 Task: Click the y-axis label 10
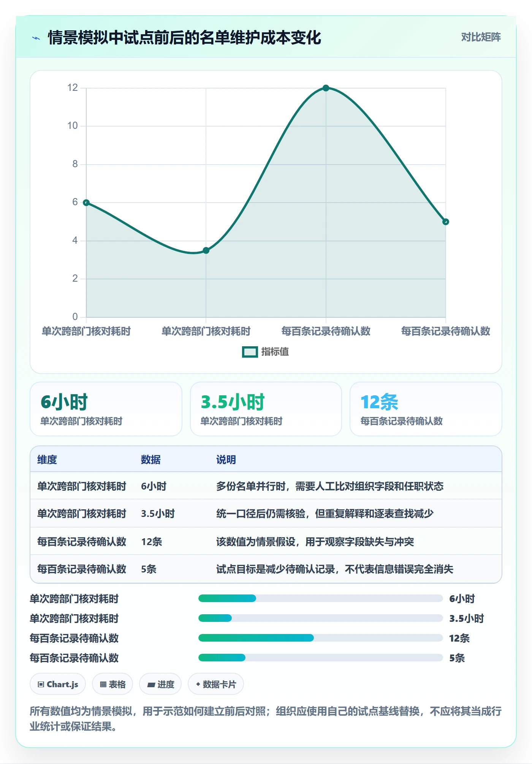point(72,126)
